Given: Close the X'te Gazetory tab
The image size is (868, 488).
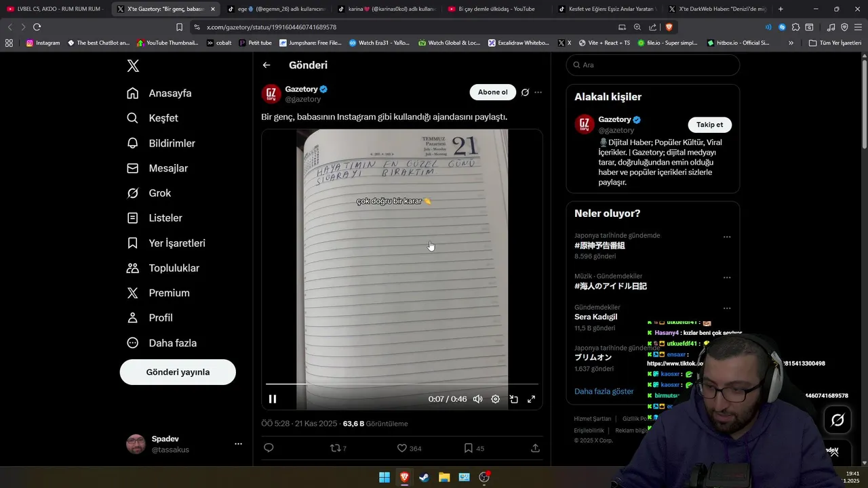Looking at the screenshot, I should pos(213,9).
